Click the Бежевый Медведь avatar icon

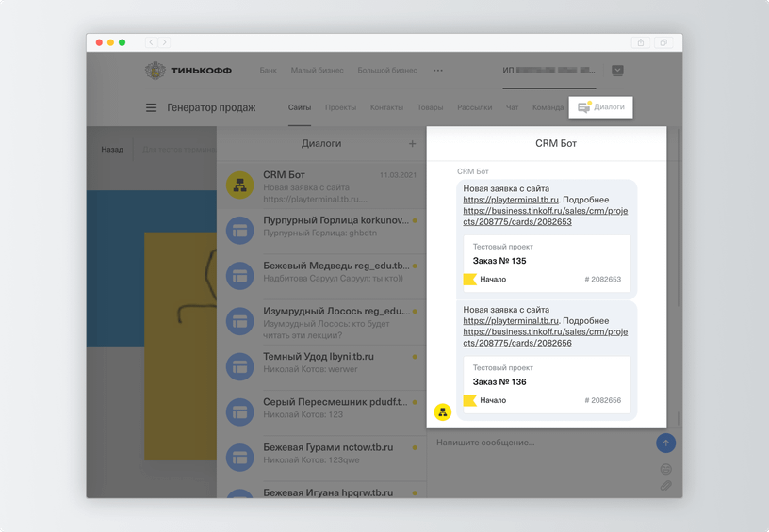239,276
